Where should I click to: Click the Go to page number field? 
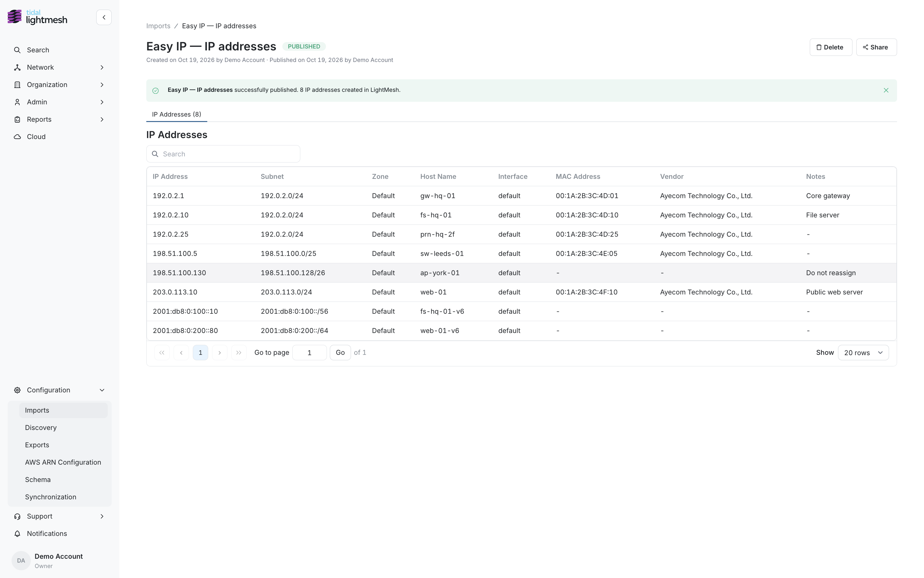[x=309, y=353]
